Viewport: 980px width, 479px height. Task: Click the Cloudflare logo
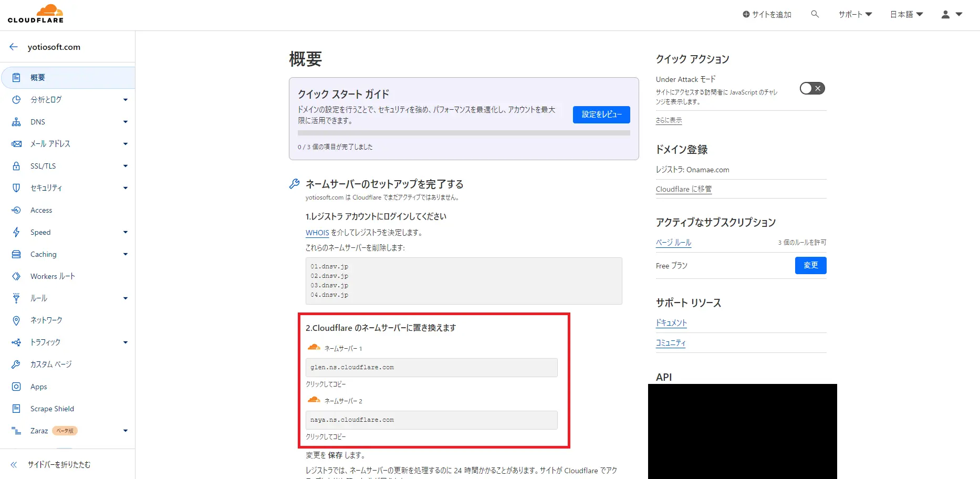click(36, 14)
